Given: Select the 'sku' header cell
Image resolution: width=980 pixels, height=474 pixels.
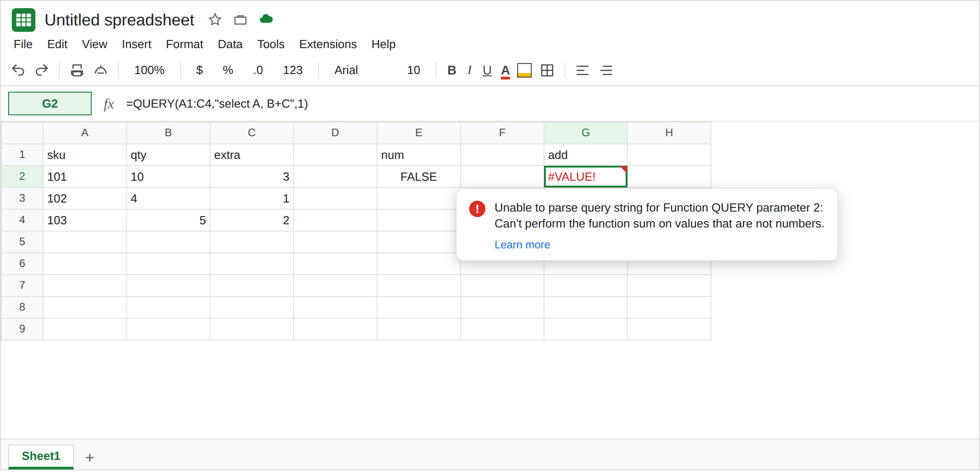Looking at the screenshot, I should tap(85, 155).
